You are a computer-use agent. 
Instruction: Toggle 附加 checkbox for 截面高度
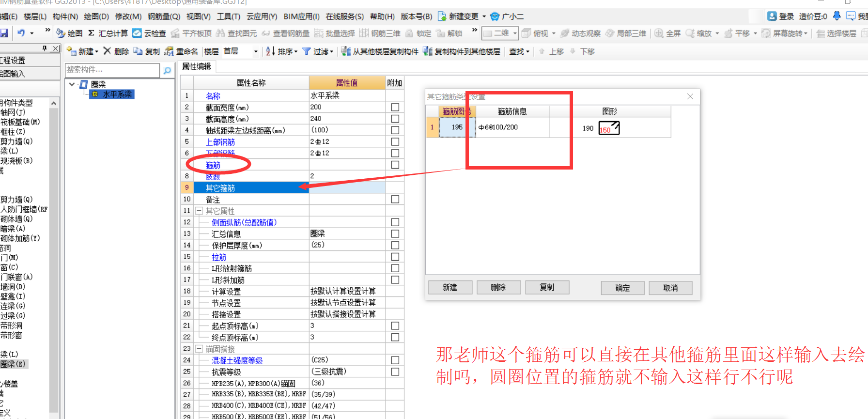click(395, 119)
